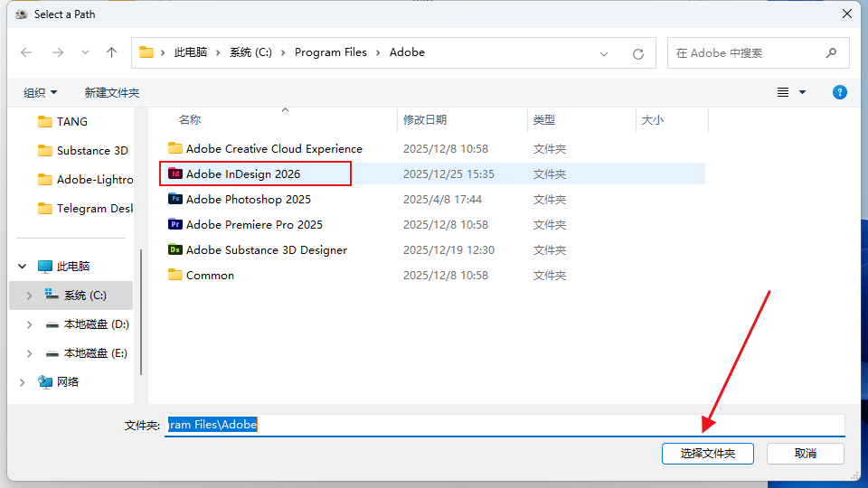
Task: Click the InDesign Id icon
Action: click(175, 174)
